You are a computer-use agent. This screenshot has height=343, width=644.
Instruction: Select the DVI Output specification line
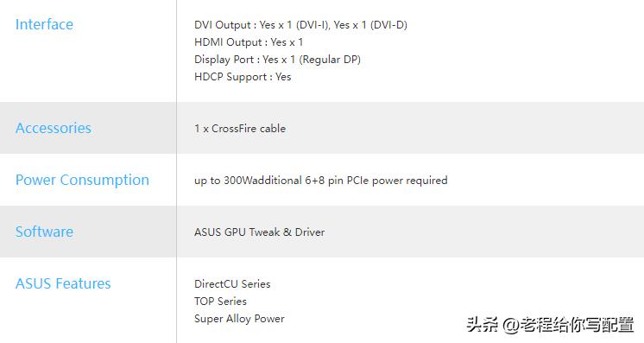[x=300, y=25]
